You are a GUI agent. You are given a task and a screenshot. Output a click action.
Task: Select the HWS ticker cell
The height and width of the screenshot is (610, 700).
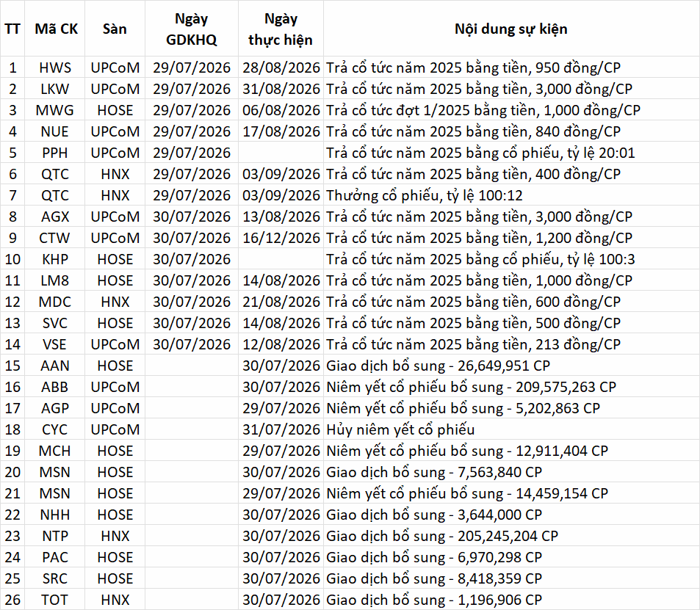coord(55,68)
